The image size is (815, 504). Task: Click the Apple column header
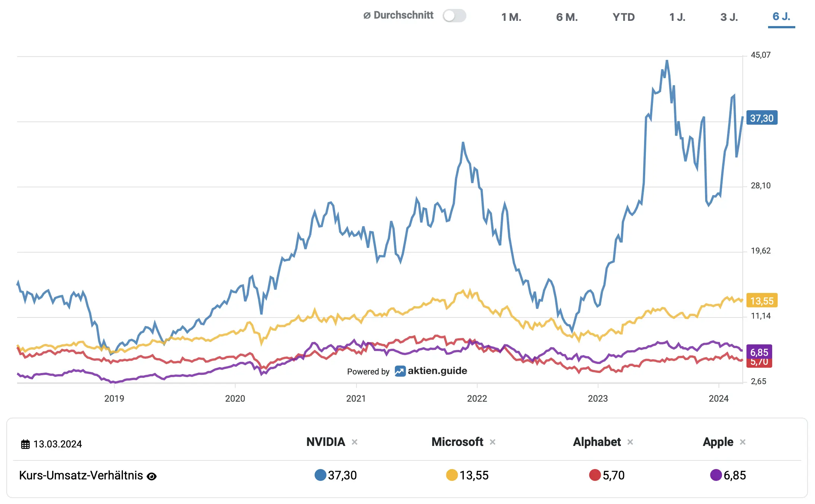click(718, 442)
